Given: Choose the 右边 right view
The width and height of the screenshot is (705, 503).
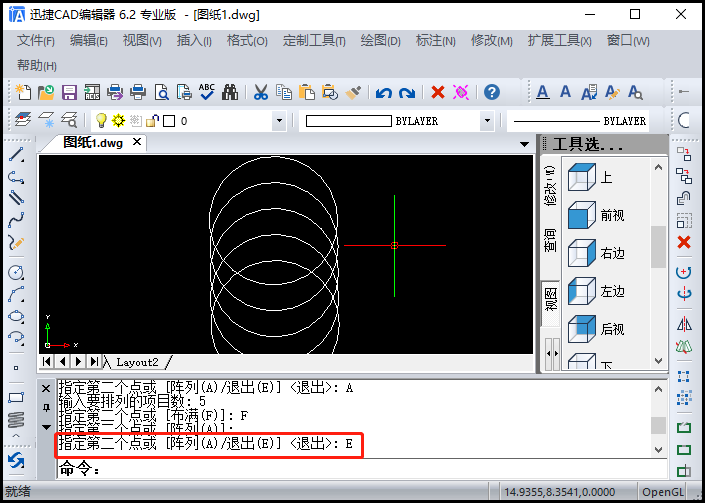Looking at the screenshot, I should point(596,253).
